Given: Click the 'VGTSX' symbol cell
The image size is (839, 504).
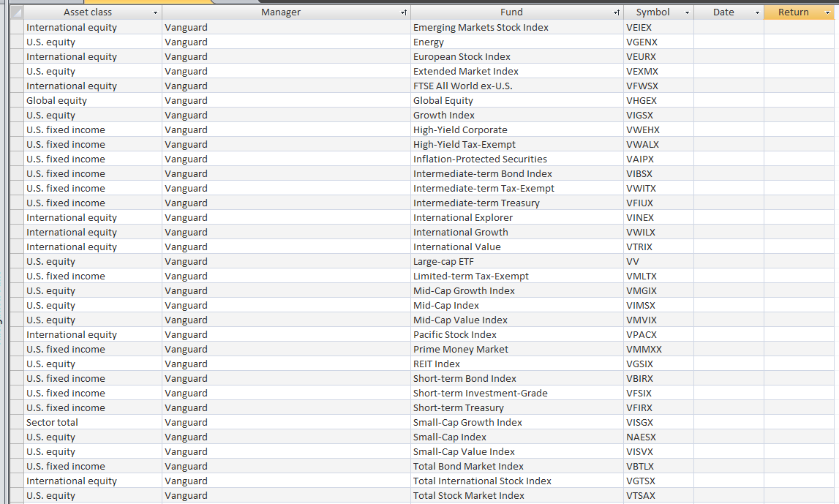Looking at the screenshot, I should [658, 481].
